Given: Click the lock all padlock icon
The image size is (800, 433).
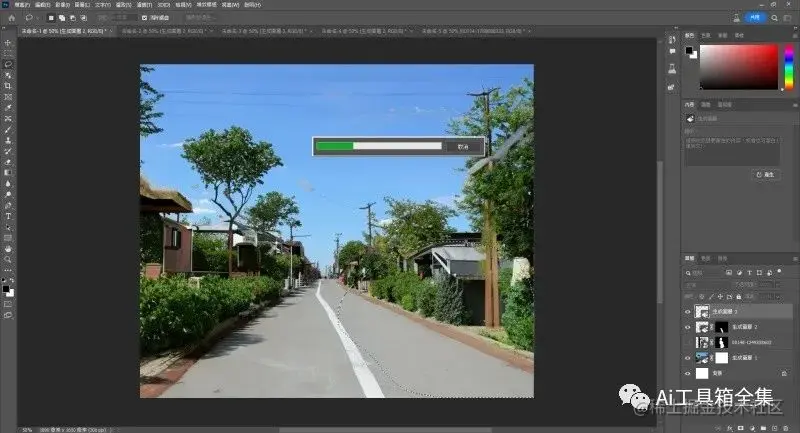Looking at the screenshot, I should pos(738,296).
